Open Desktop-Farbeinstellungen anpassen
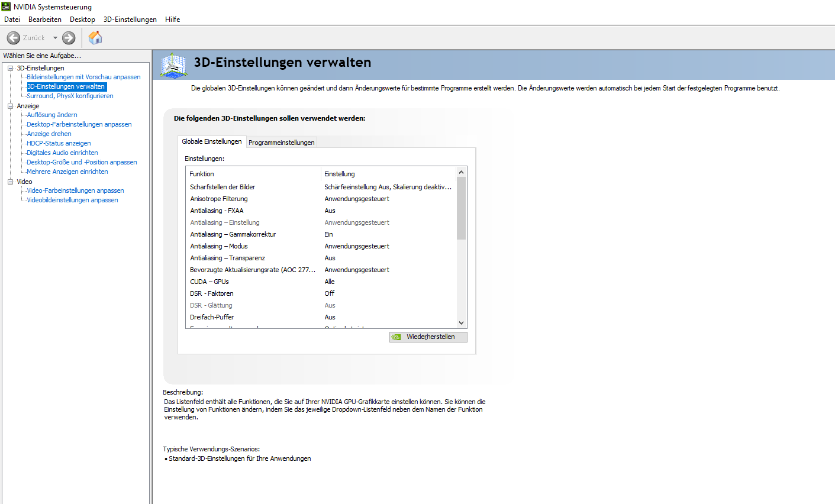 pos(79,124)
